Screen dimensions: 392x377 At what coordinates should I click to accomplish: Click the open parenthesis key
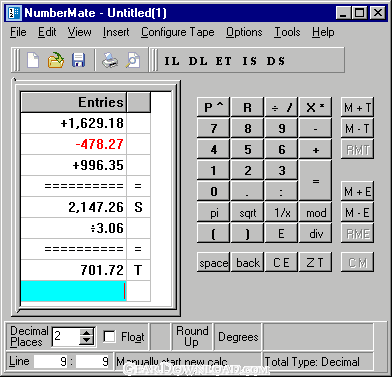coord(213,233)
